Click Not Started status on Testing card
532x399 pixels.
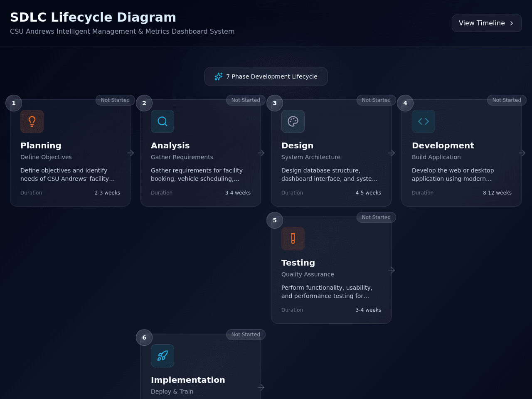click(x=376, y=217)
